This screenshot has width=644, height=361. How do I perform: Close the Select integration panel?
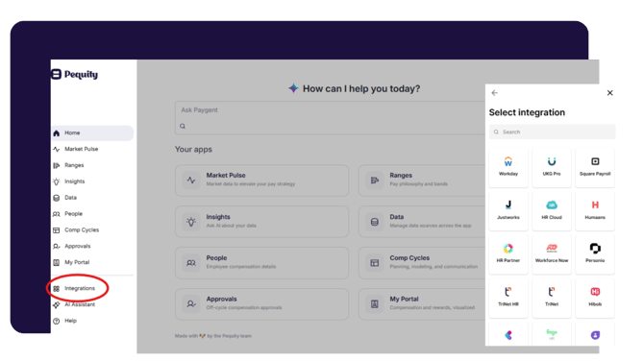[610, 93]
